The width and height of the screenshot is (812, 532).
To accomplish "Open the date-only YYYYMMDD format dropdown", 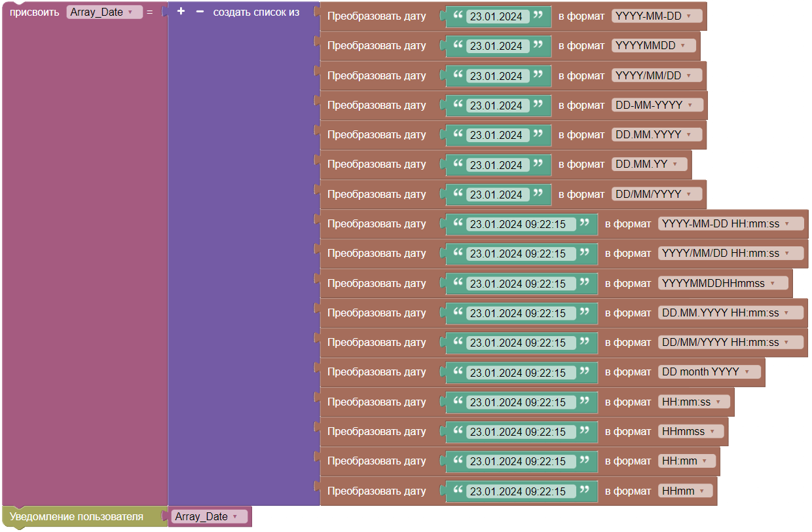I will click(654, 46).
